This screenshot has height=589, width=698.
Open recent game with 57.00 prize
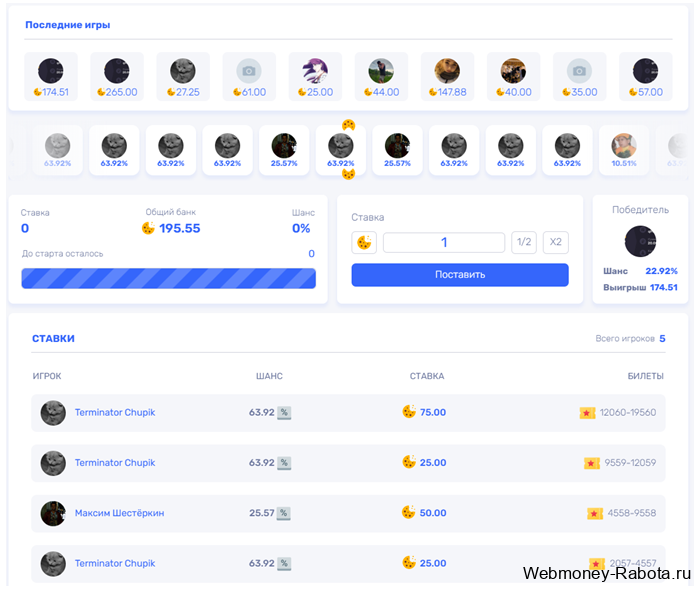click(x=646, y=77)
